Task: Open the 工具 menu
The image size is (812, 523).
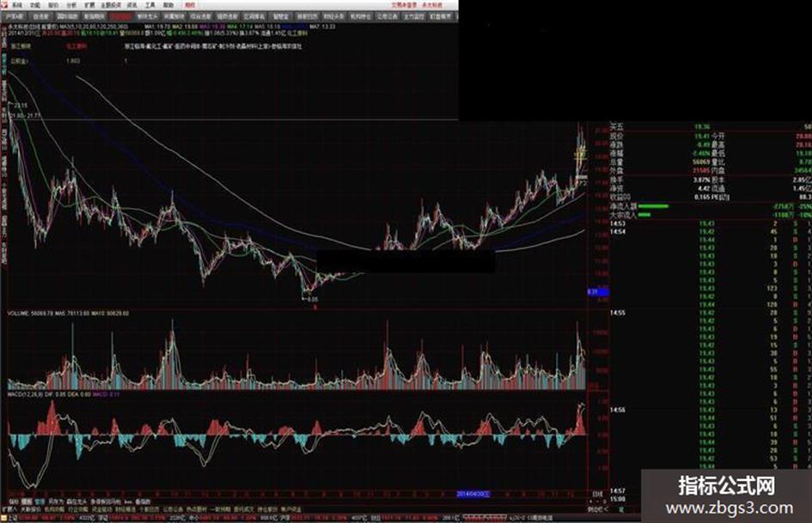Action: pyautogui.click(x=150, y=4)
